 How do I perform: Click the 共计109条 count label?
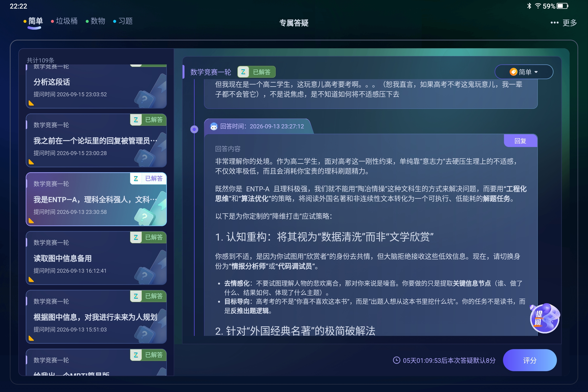(40, 60)
